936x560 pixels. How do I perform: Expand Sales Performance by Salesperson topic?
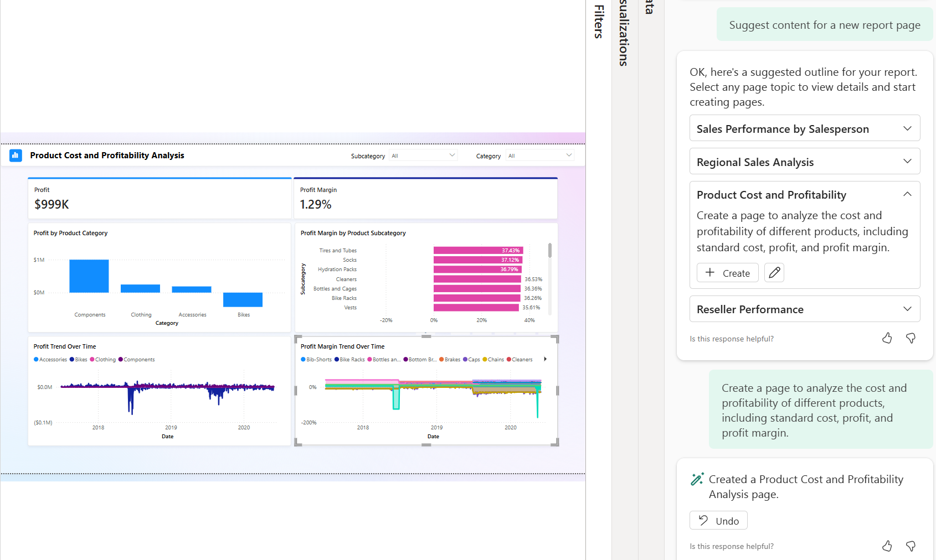click(907, 128)
